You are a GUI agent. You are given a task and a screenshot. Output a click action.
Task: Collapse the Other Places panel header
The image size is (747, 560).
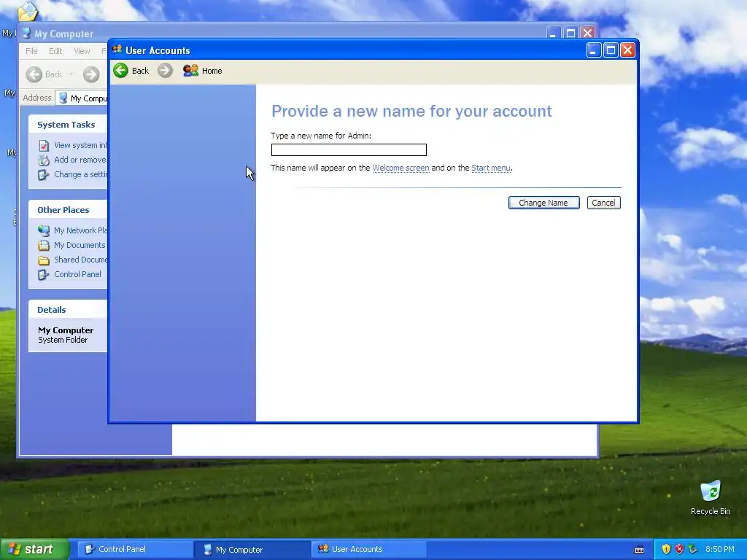67,210
